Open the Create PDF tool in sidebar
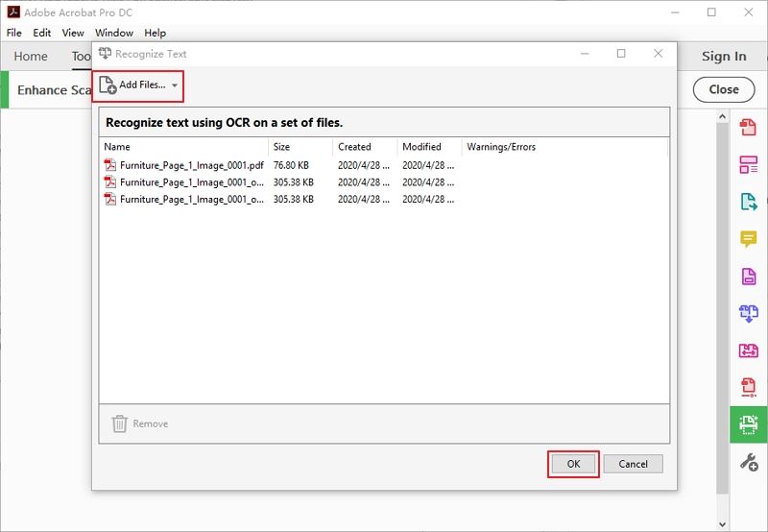Viewport: 768px width, 532px height. pos(748,128)
